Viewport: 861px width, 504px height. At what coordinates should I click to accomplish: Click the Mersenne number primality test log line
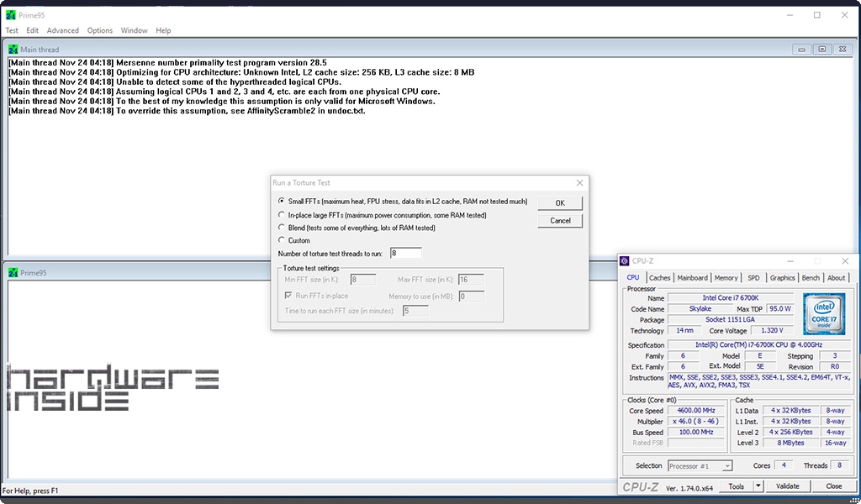tap(167, 62)
